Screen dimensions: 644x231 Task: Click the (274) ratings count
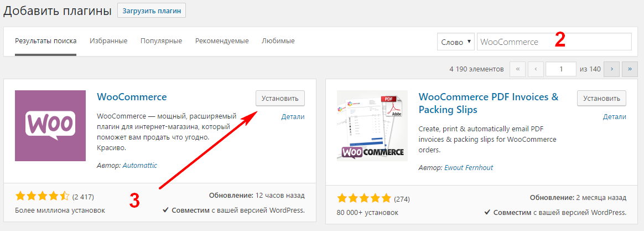tap(402, 199)
